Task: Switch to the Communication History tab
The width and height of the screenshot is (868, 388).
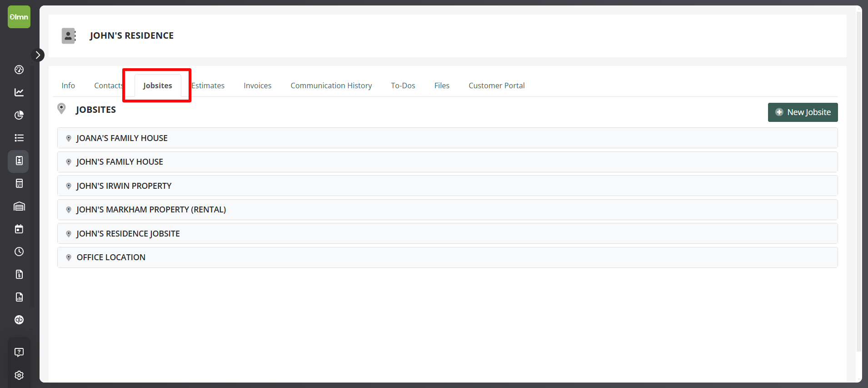Action: (x=331, y=86)
